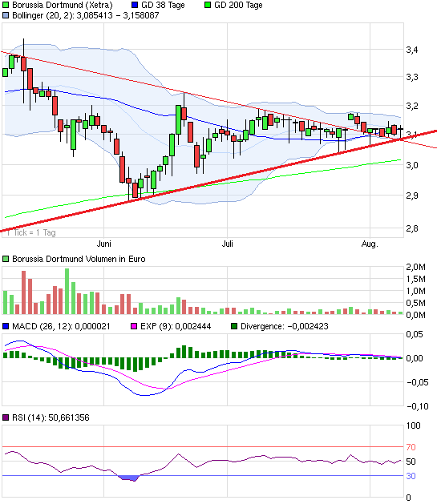This screenshot has height=504, width=437.
Task: Click the light blue Bollinger legend swatch
Action: point(6,15)
